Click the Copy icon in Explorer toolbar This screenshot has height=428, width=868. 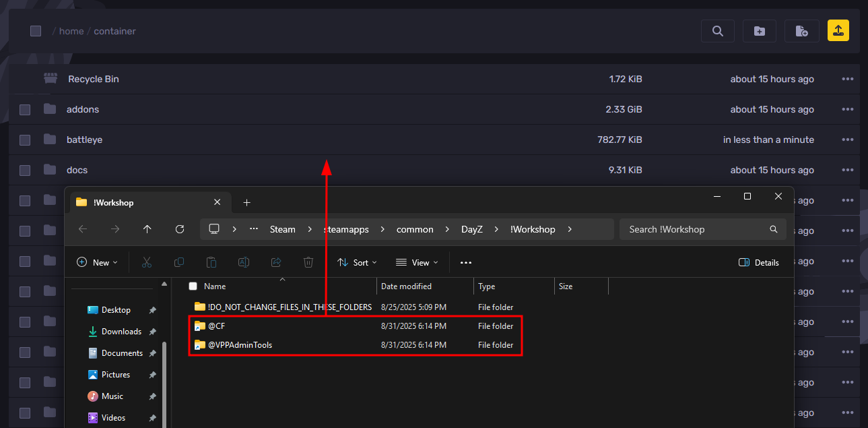point(179,262)
